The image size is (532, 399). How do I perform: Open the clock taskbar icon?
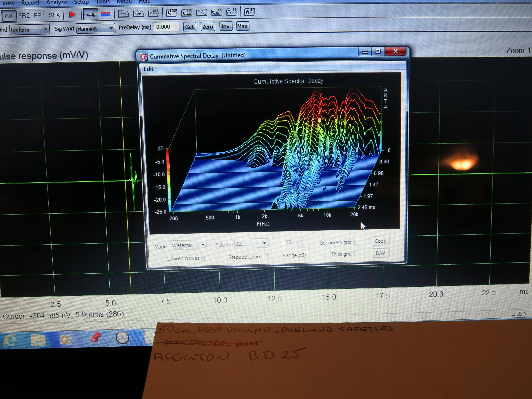122,338
